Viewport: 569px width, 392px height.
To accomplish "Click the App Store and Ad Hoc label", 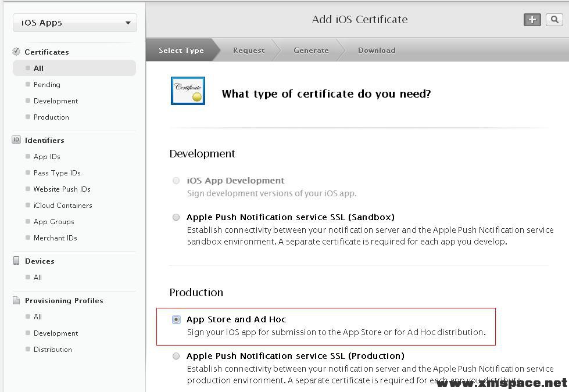I will 236,319.
